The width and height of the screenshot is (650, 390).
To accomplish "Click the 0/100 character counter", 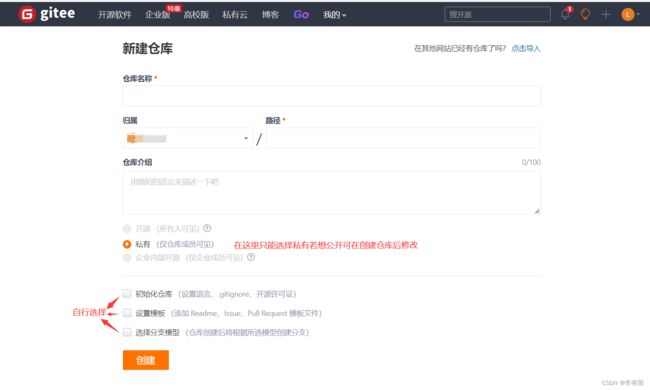I will [x=531, y=162].
